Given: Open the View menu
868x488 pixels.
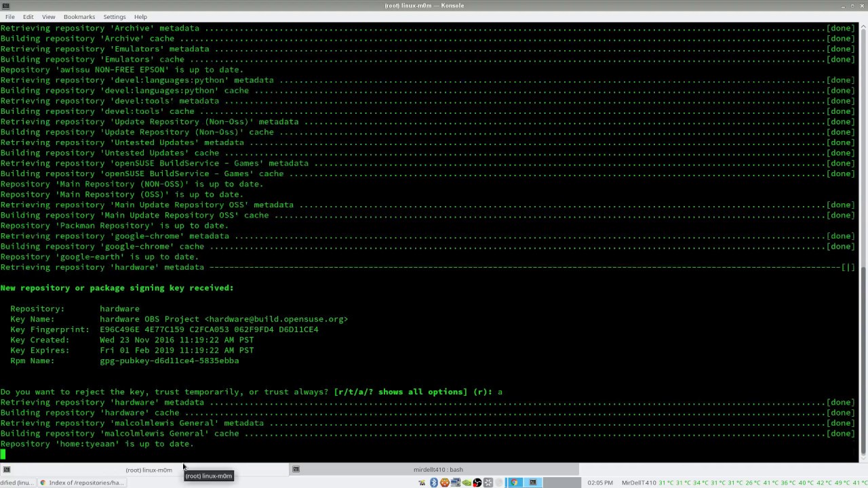Looking at the screenshot, I should coord(49,16).
